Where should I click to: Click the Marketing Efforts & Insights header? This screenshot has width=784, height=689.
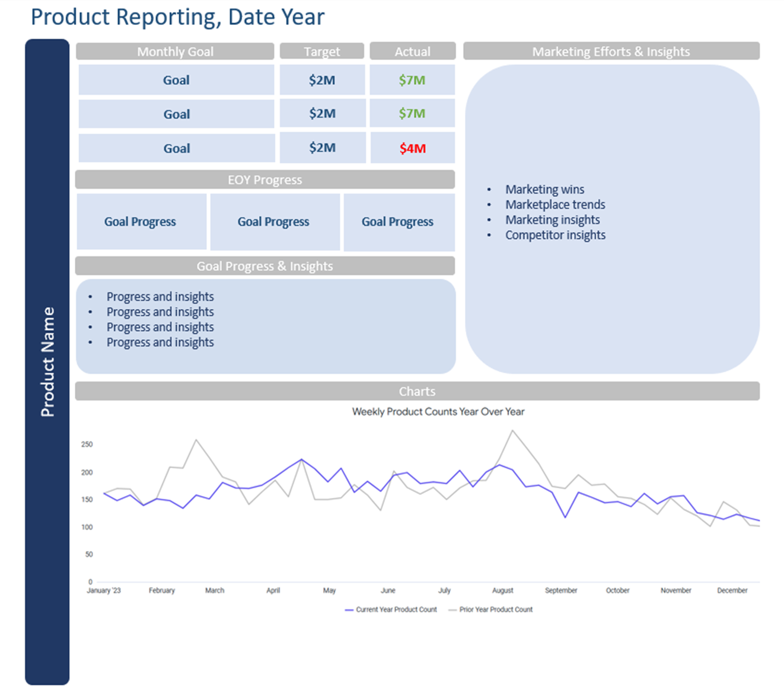[611, 52]
